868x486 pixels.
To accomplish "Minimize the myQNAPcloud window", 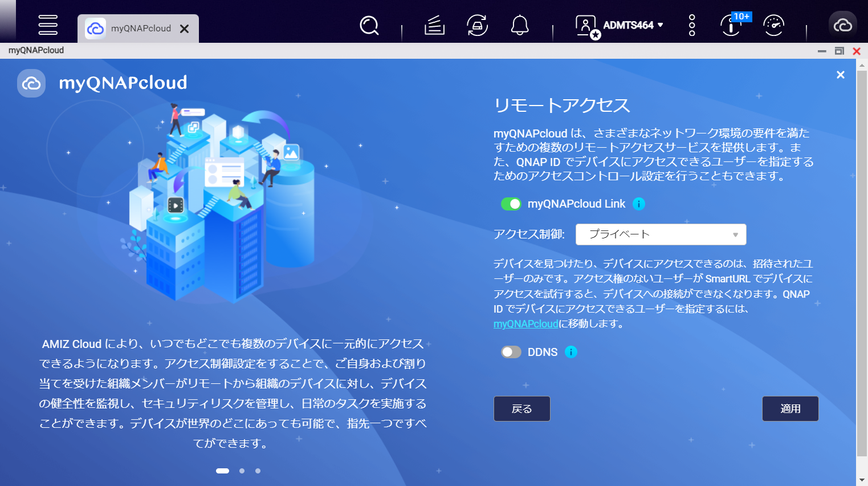I will click(822, 51).
